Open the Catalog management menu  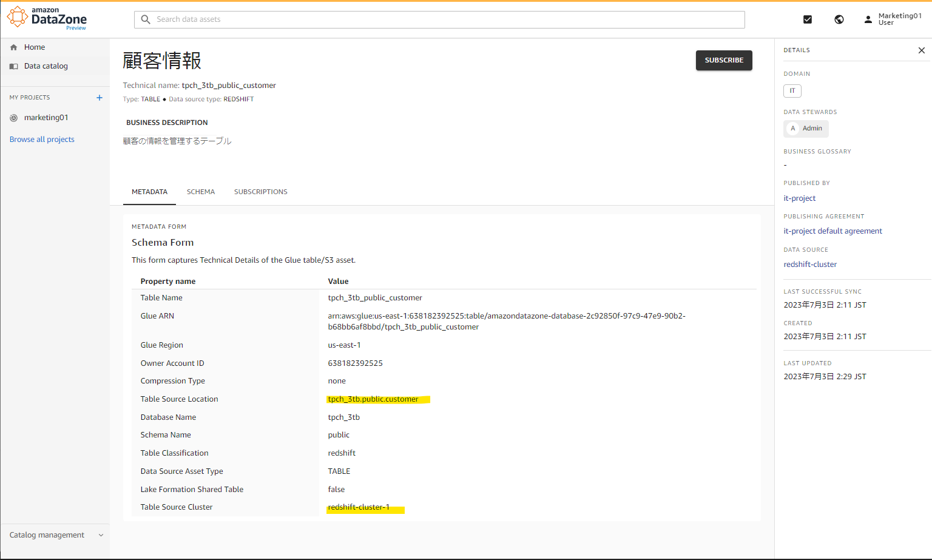click(x=55, y=535)
